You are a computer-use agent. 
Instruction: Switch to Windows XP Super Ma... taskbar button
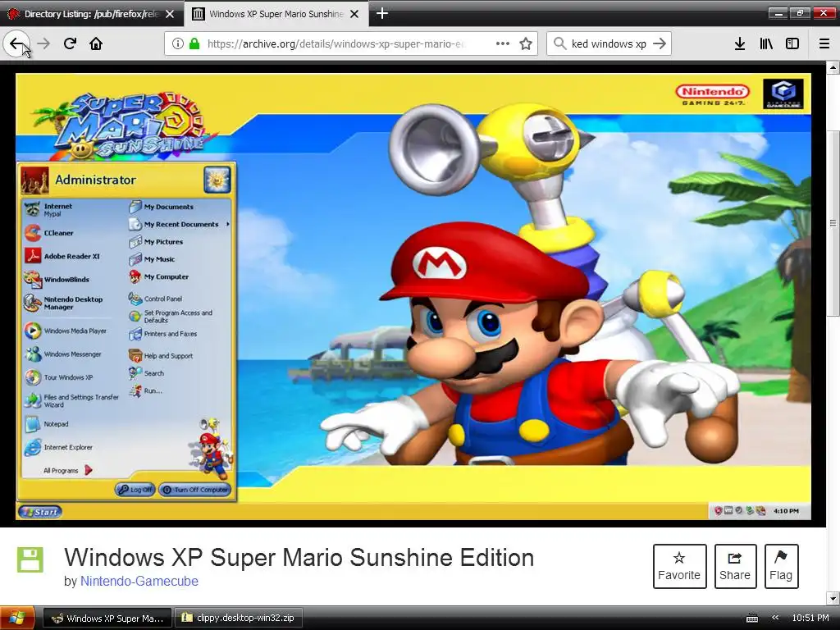click(x=107, y=618)
